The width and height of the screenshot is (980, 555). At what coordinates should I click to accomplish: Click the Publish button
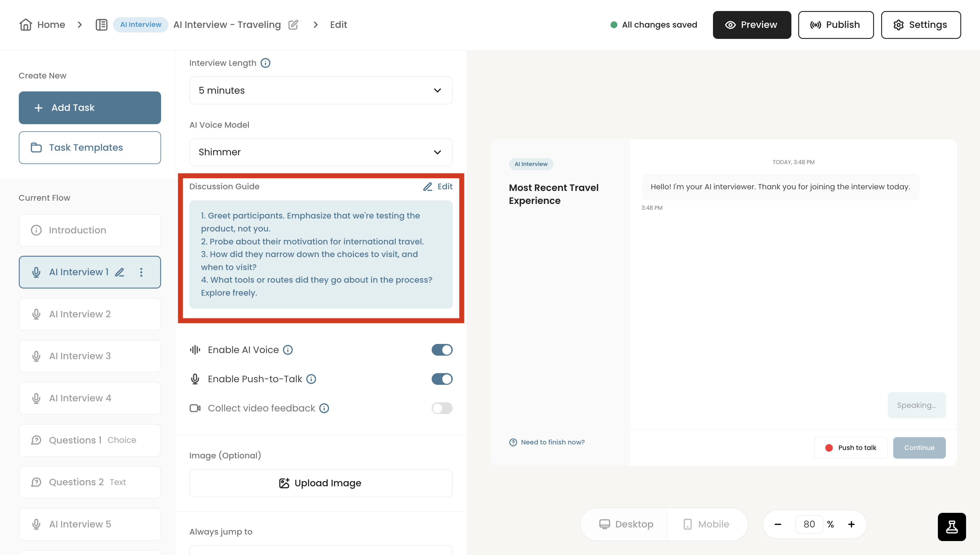835,25
